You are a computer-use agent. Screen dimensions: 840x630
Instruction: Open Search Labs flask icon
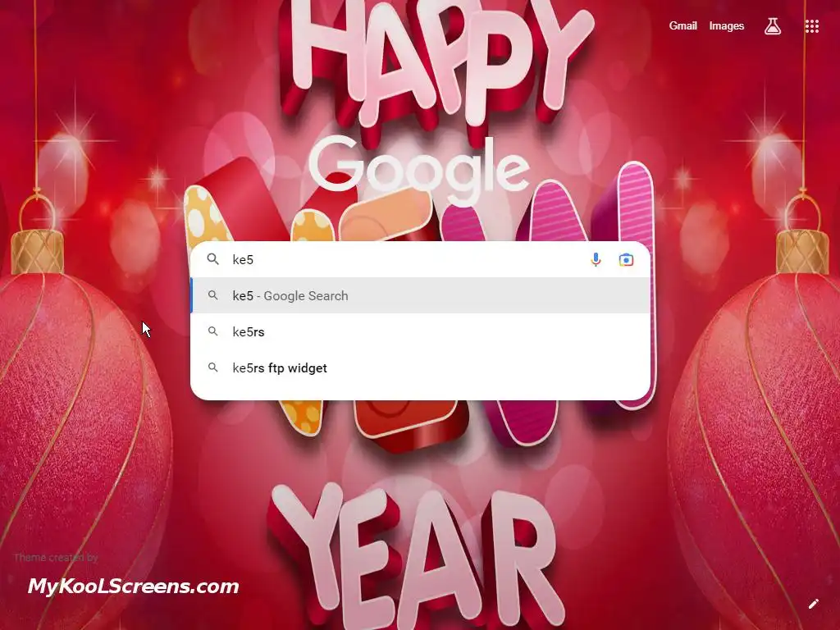click(772, 25)
